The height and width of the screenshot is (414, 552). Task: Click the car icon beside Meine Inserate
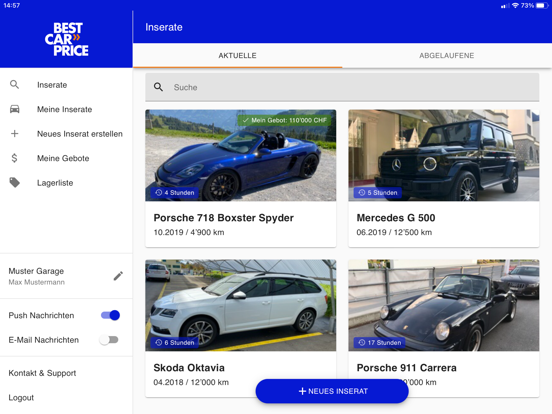click(x=14, y=109)
